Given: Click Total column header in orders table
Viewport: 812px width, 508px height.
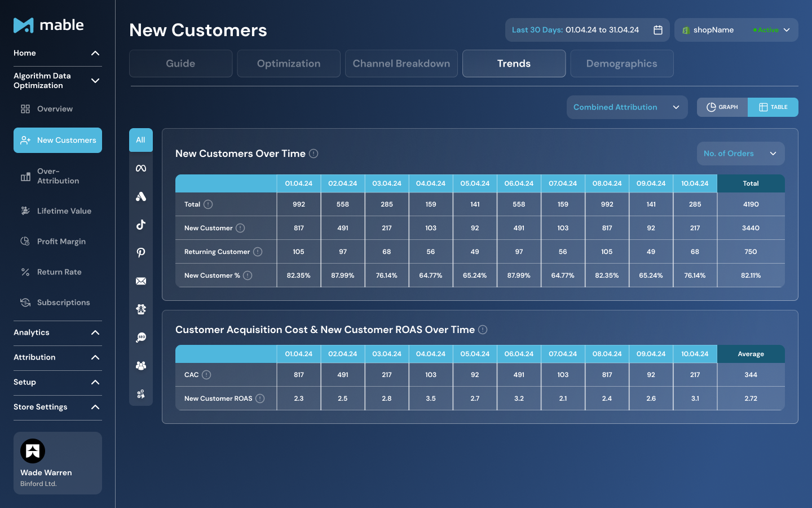Looking at the screenshot, I should 751,183.
